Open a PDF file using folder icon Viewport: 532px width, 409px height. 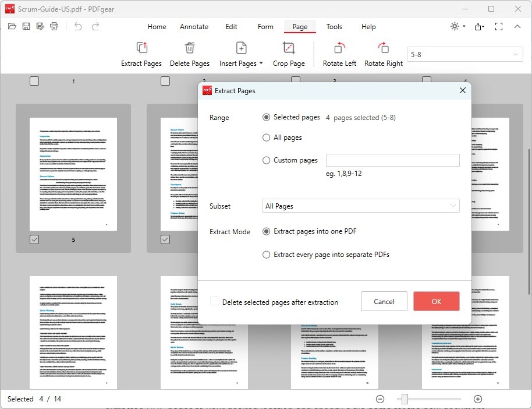pos(12,26)
